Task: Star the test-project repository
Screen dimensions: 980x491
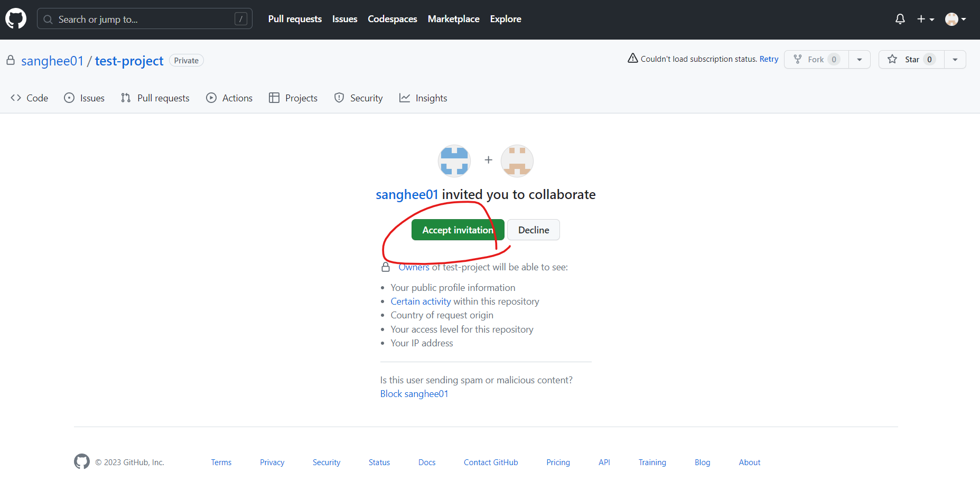Action: (911, 59)
